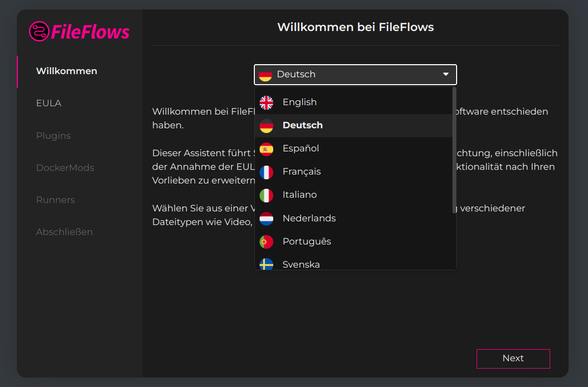Click the German flag icon in the dropdown list
Viewport: 588px width, 387px height.
coord(266,126)
